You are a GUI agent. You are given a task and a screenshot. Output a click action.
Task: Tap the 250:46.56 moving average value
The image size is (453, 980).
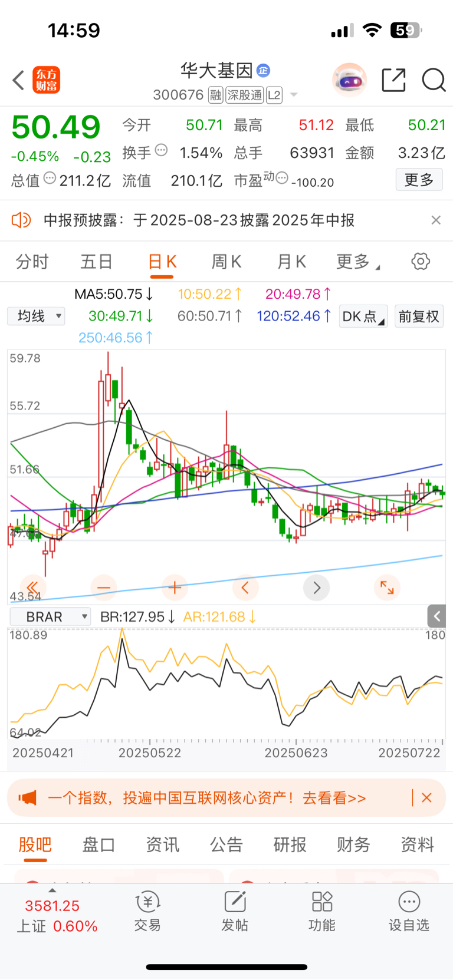[x=116, y=338]
